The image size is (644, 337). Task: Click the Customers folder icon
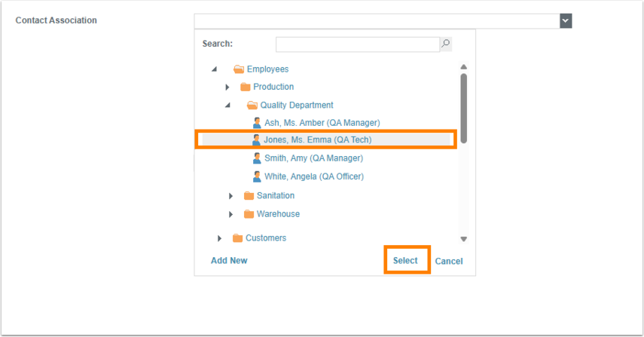(238, 238)
